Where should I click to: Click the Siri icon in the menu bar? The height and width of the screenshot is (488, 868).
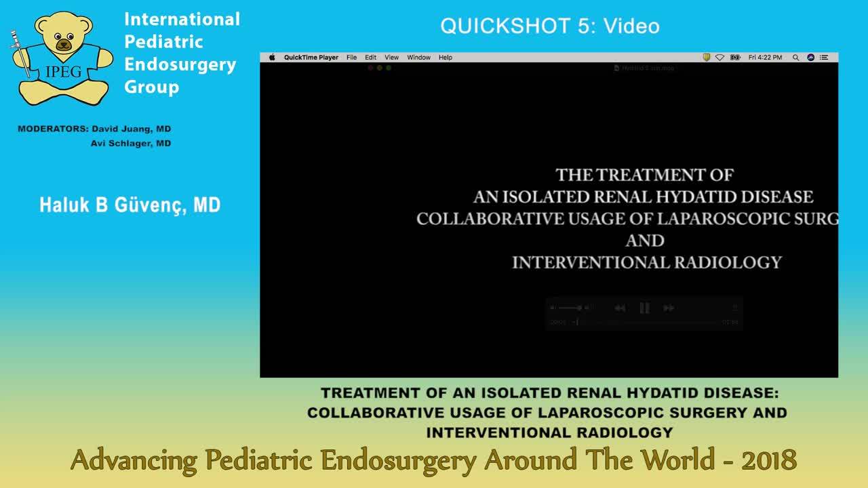(810, 57)
